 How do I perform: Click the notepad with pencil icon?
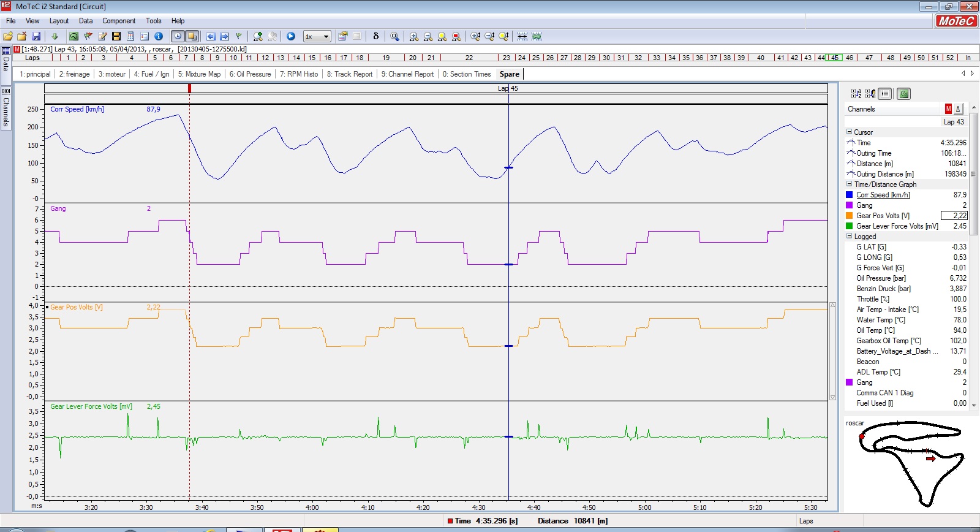pos(102,36)
